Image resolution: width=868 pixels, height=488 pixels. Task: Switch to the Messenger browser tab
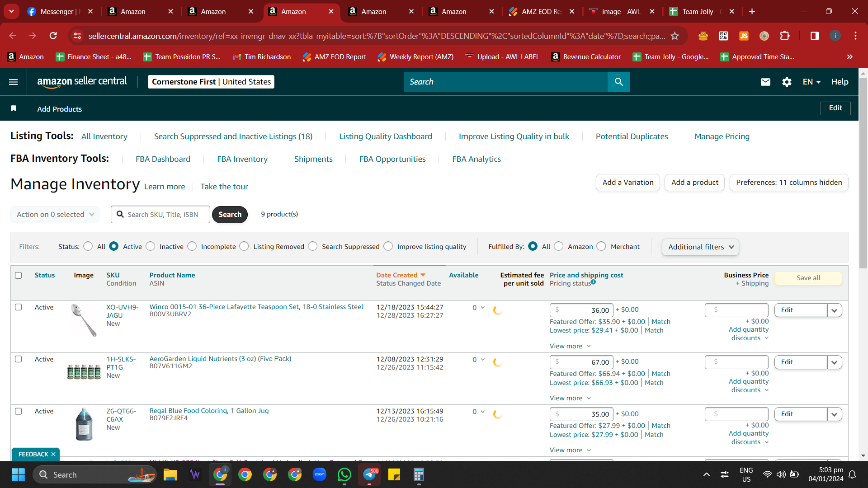pyautogui.click(x=60, y=11)
